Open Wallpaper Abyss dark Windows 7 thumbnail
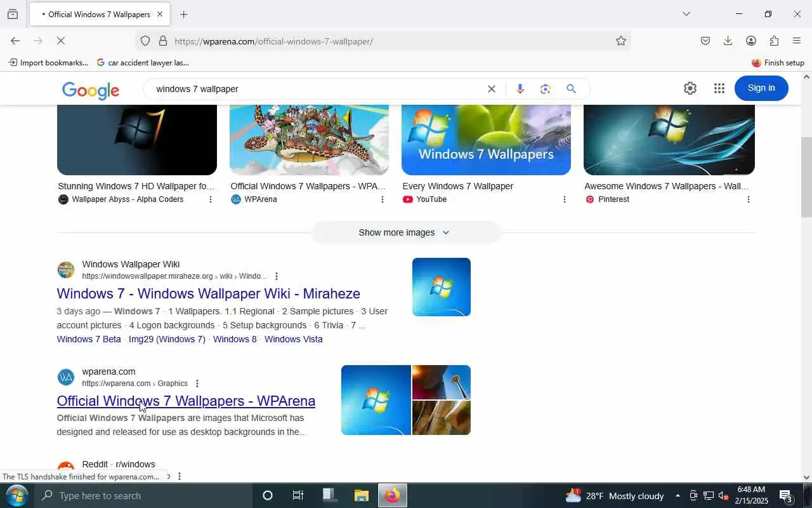 [137, 140]
